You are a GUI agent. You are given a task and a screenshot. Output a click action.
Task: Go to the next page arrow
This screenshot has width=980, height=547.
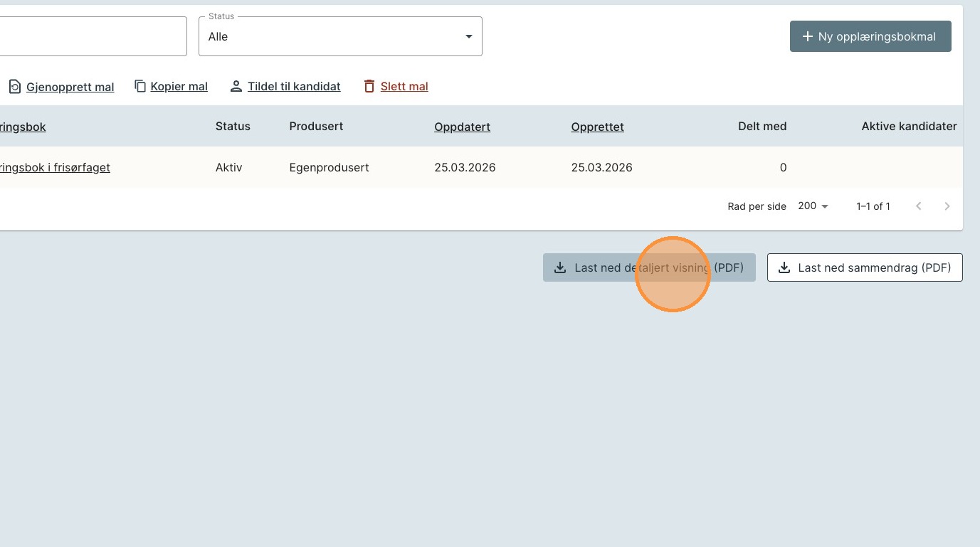(x=947, y=206)
